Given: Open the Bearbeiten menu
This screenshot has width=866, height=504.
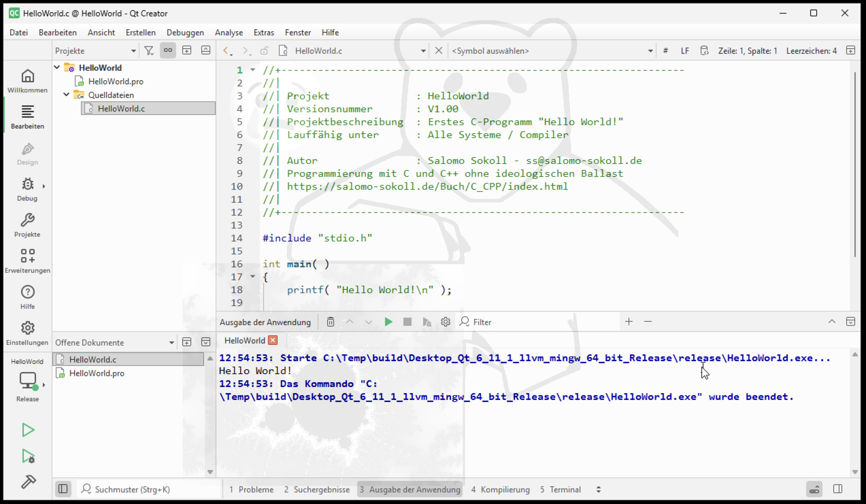Looking at the screenshot, I should point(58,32).
